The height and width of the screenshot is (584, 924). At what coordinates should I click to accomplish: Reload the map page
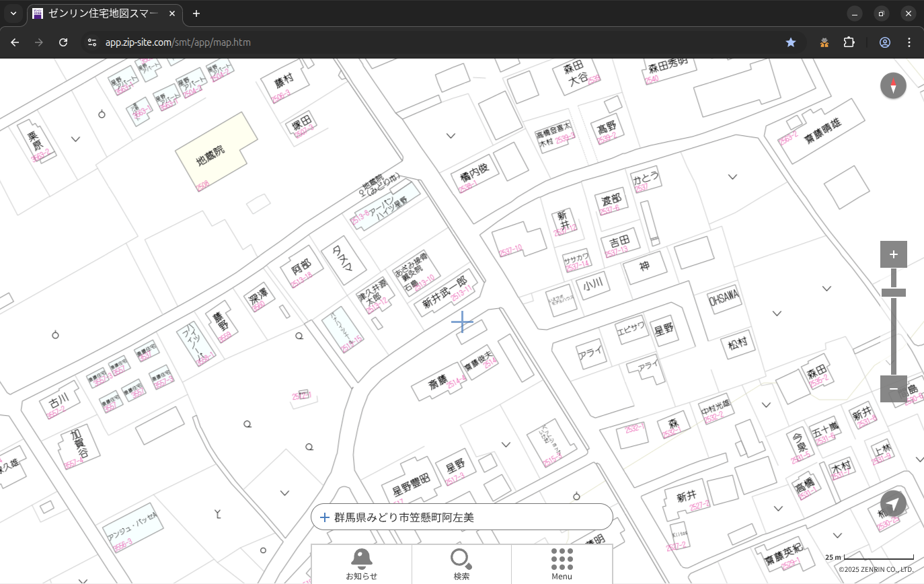pos(63,42)
